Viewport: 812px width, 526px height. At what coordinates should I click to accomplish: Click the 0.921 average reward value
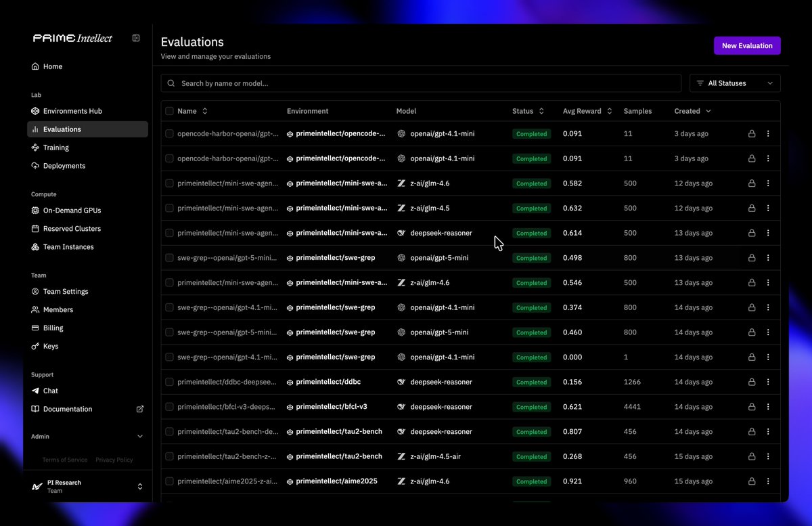tap(572, 481)
